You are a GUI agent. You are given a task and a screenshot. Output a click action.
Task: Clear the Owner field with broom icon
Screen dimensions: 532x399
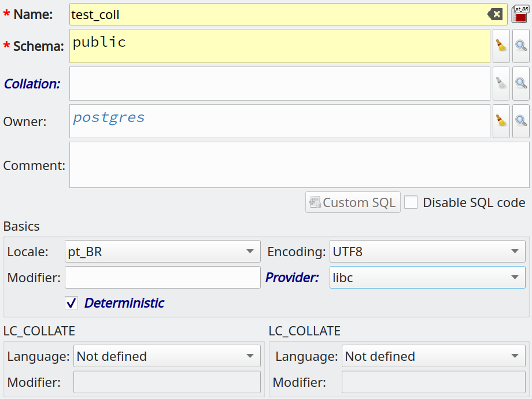pyautogui.click(x=501, y=121)
